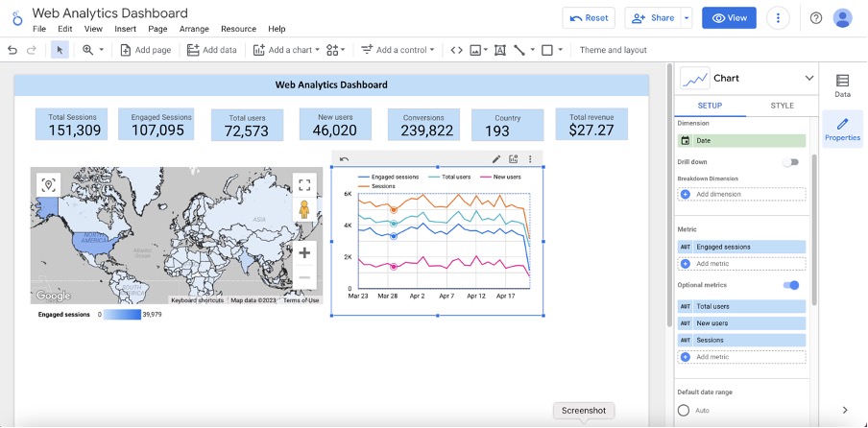Zoom in on the map with plus

click(x=304, y=253)
